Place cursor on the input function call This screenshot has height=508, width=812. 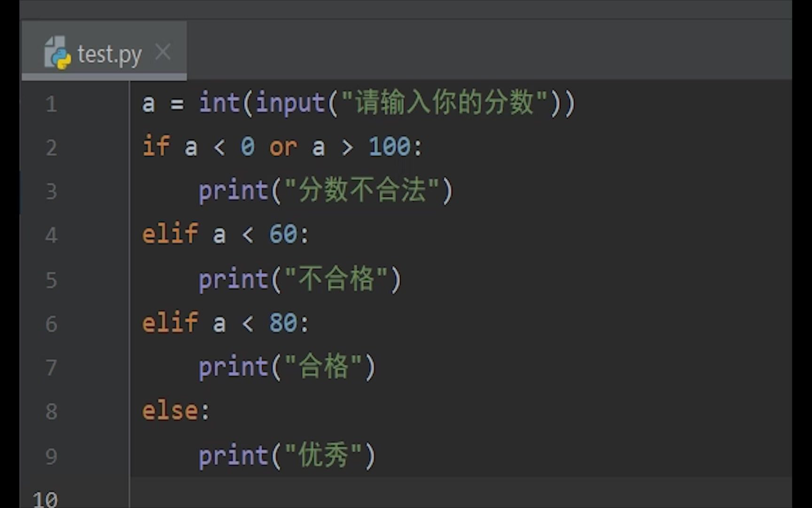290,103
